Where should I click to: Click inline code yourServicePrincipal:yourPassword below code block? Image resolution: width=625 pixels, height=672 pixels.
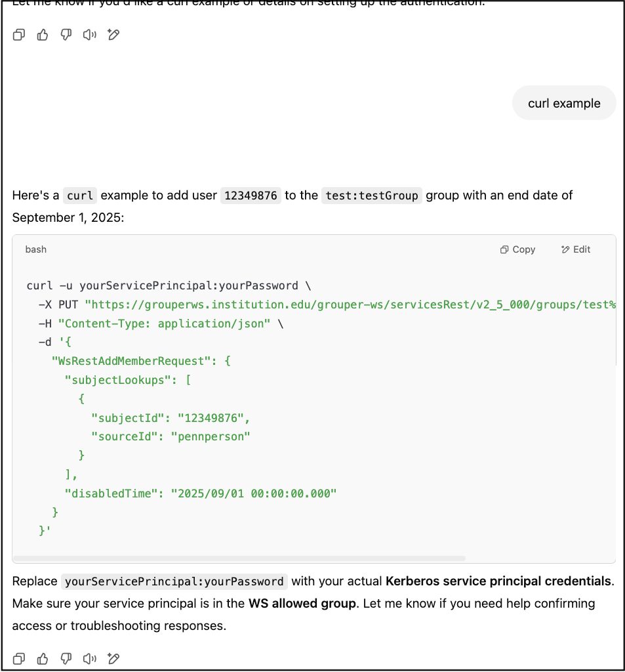tap(174, 581)
